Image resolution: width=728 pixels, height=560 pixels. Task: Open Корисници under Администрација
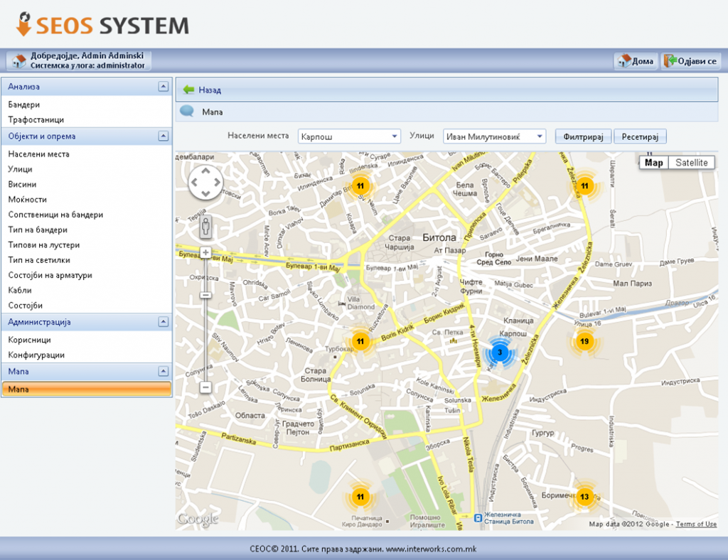point(30,340)
